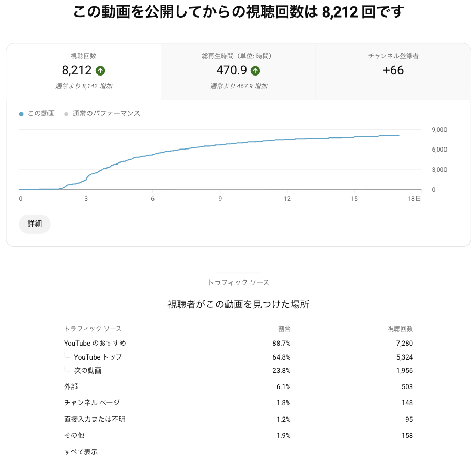Screen dimensions: 476x462
Task: Open the チャンネル登録者 metric tab
Action: coord(393,72)
